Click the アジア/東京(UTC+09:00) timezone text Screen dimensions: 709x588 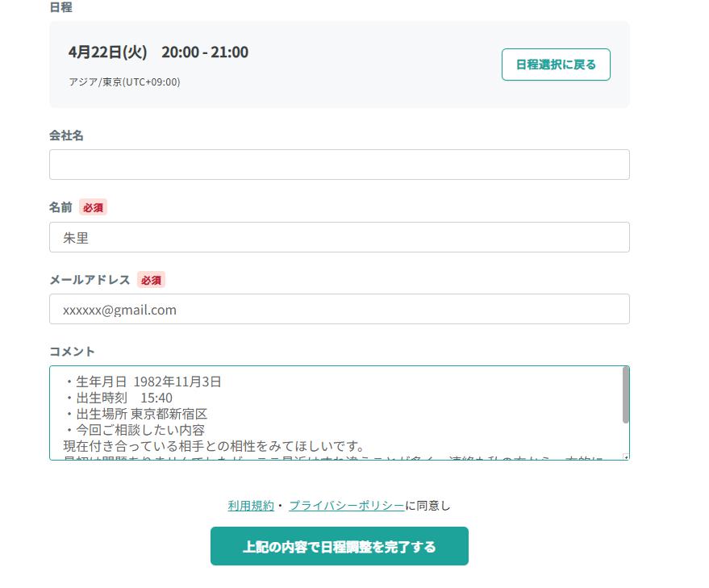coord(124,81)
